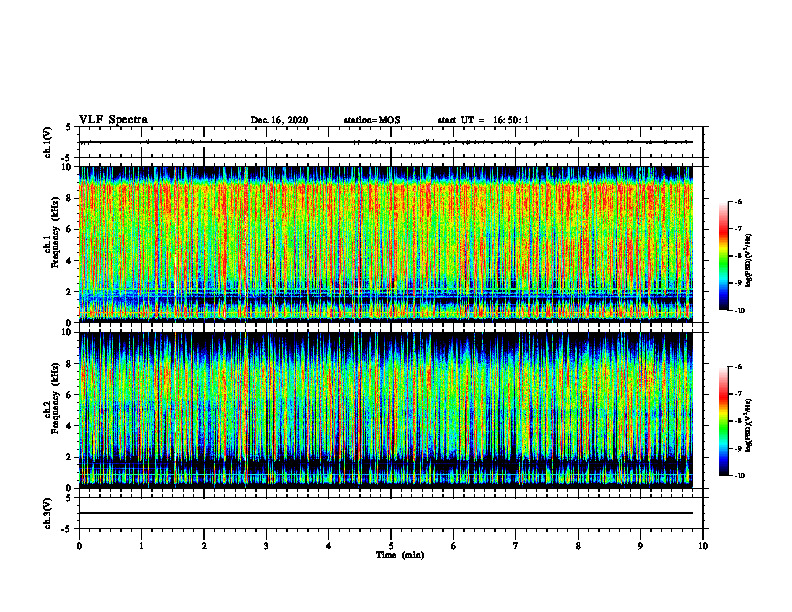Click the "5" volt tick on ch.1(V) axis
The width and height of the screenshot is (792, 612).
click(x=68, y=127)
